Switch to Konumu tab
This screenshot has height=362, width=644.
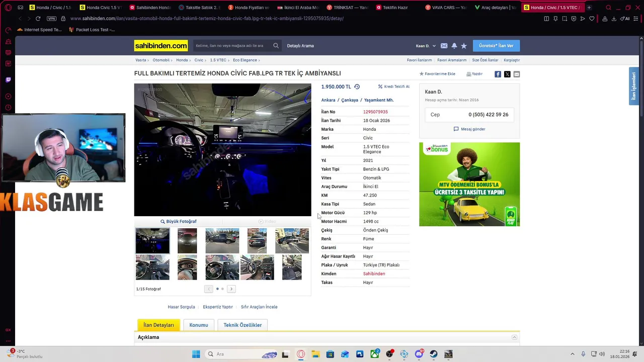[x=199, y=325]
